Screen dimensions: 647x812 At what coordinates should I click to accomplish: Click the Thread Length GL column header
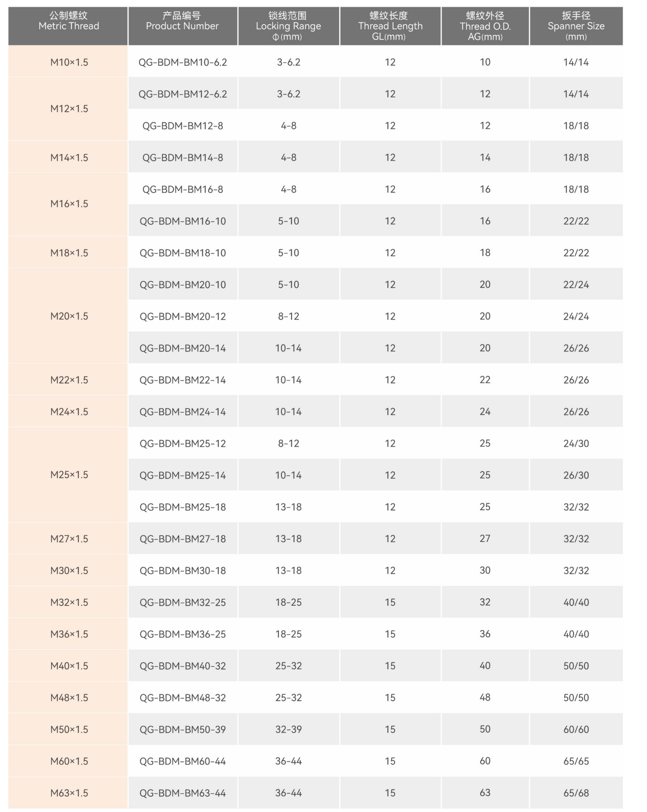coord(390,26)
